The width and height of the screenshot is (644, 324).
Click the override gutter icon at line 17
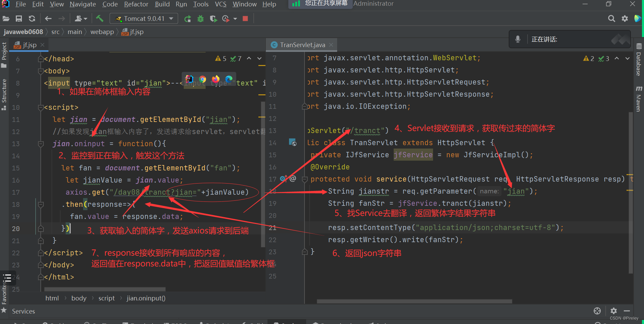[x=284, y=179]
